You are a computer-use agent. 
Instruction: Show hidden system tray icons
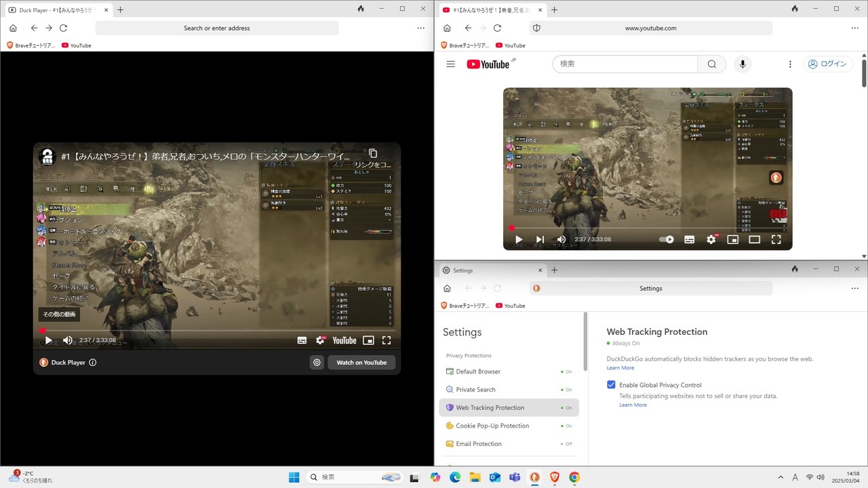tap(781, 477)
